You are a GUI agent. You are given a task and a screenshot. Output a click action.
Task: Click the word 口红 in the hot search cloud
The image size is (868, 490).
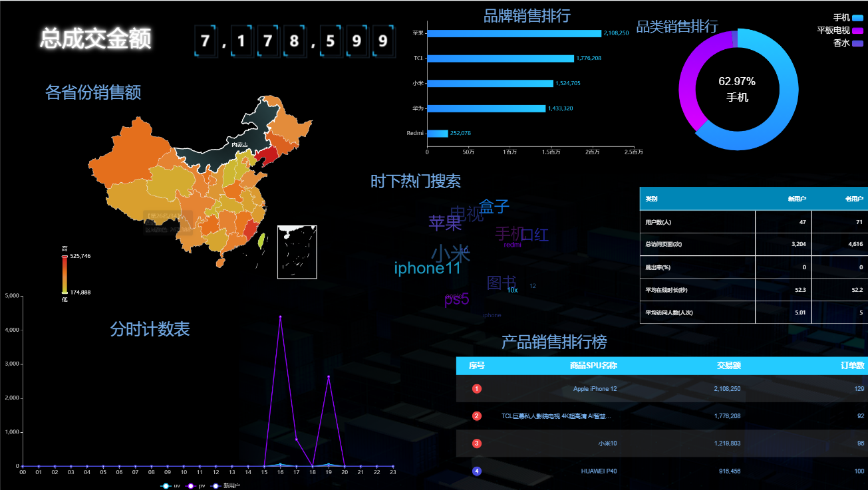click(535, 235)
